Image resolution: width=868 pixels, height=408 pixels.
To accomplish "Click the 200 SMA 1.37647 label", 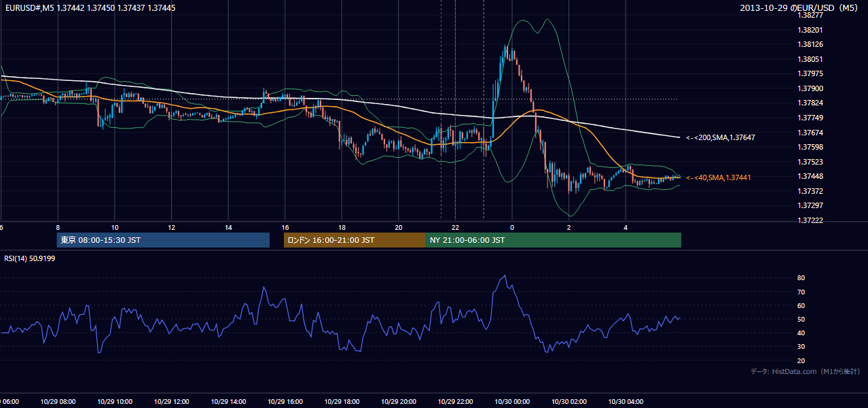I will 721,137.
